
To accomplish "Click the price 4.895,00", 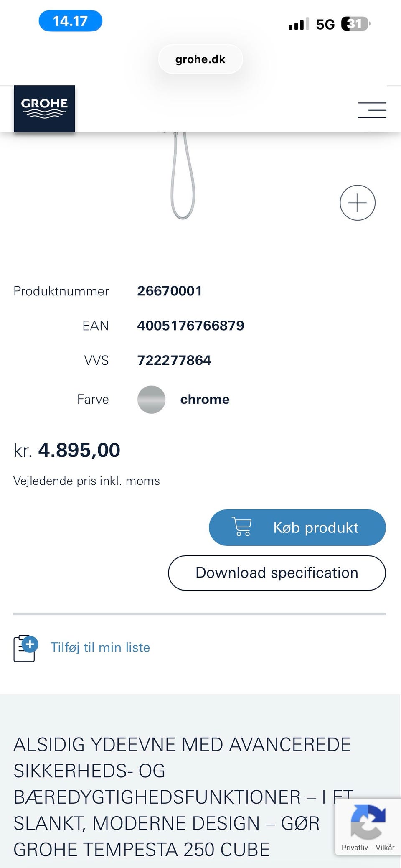I will pos(79,450).
